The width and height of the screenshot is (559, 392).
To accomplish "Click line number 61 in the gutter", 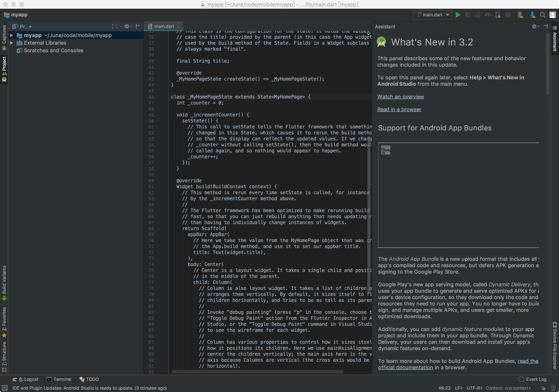I will (151, 186).
